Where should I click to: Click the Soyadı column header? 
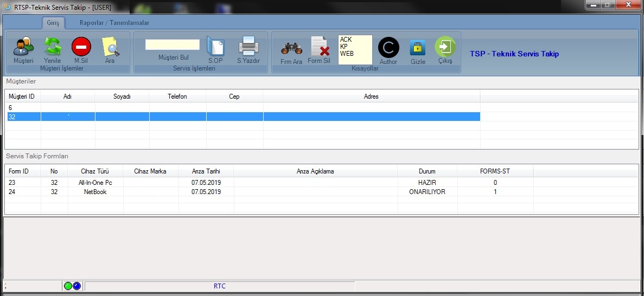pyautogui.click(x=122, y=96)
